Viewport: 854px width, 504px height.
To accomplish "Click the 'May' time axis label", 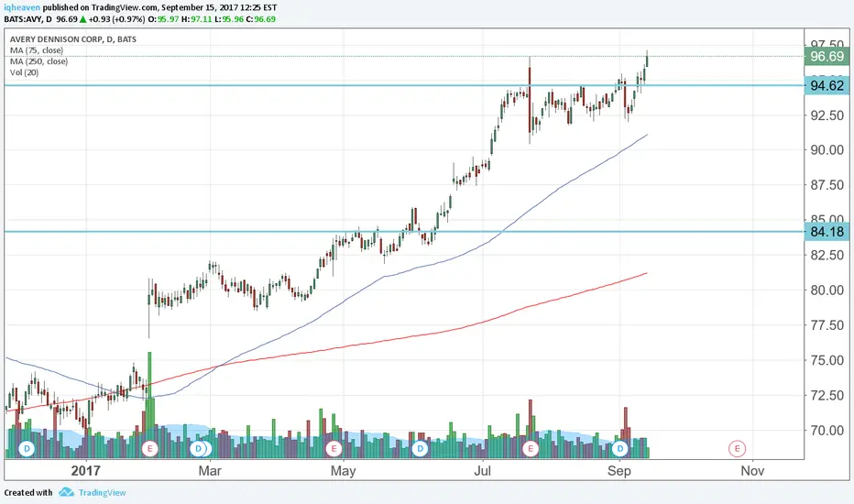I will 343,470.
